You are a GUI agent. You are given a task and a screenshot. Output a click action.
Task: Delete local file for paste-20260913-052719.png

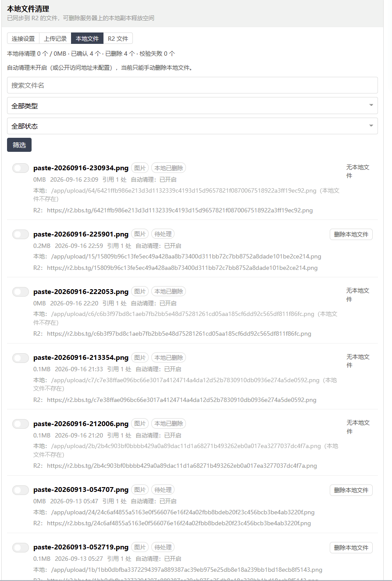click(351, 548)
